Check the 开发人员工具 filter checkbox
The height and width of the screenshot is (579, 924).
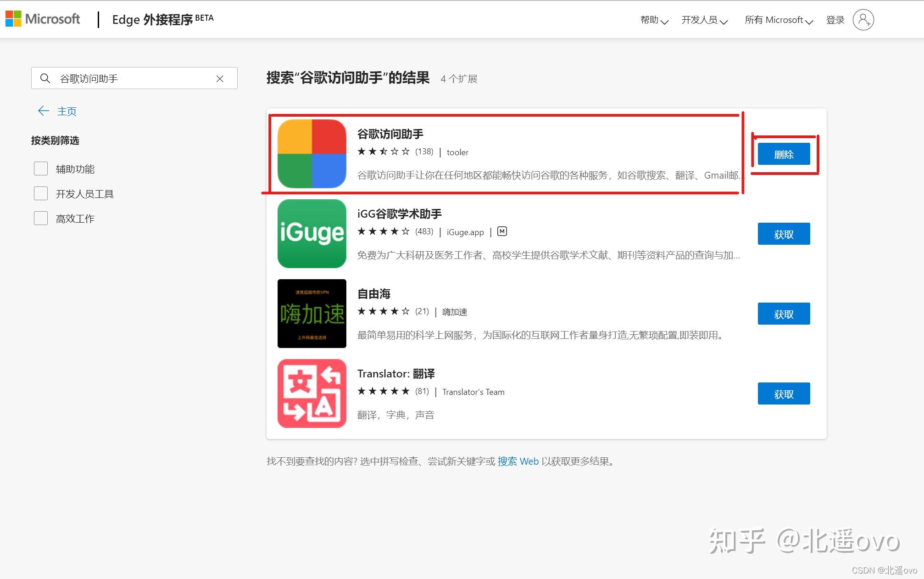(x=41, y=193)
